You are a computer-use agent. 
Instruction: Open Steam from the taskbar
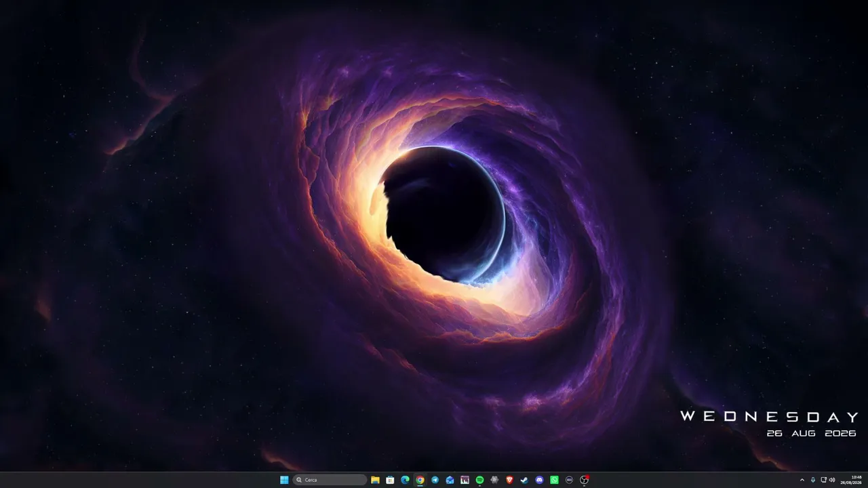pos(524,480)
